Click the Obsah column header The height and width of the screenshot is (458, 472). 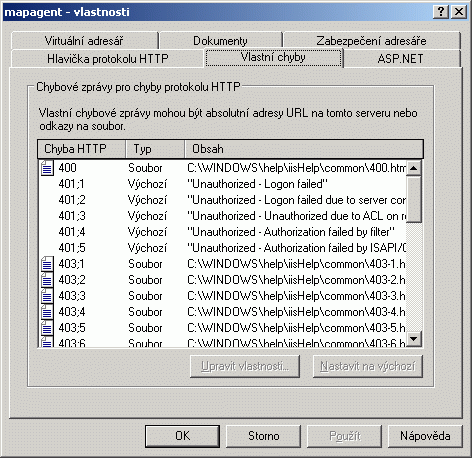click(304, 149)
